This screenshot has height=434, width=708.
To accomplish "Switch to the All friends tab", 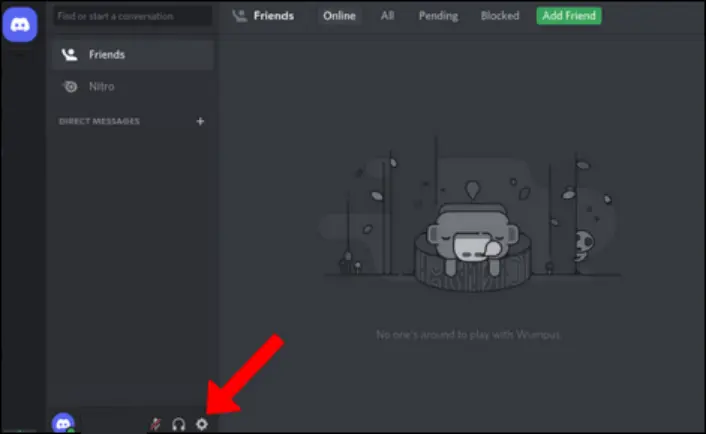I will [387, 16].
